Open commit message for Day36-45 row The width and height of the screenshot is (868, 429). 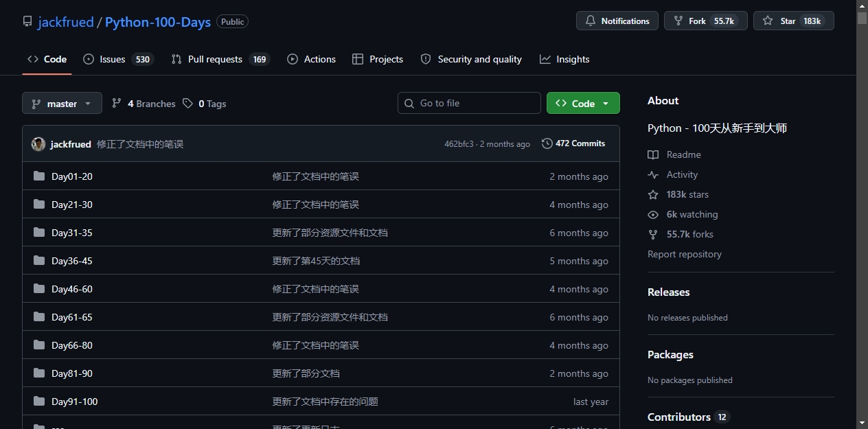click(317, 261)
